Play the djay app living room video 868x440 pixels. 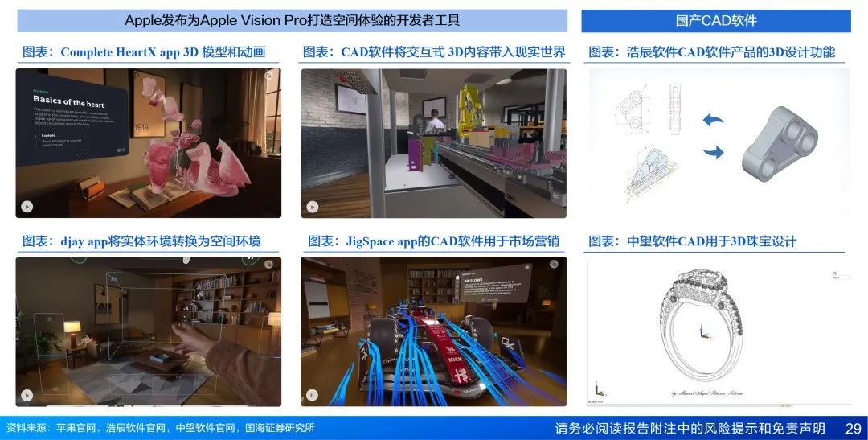pyautogui.click(x=27, y=395)
